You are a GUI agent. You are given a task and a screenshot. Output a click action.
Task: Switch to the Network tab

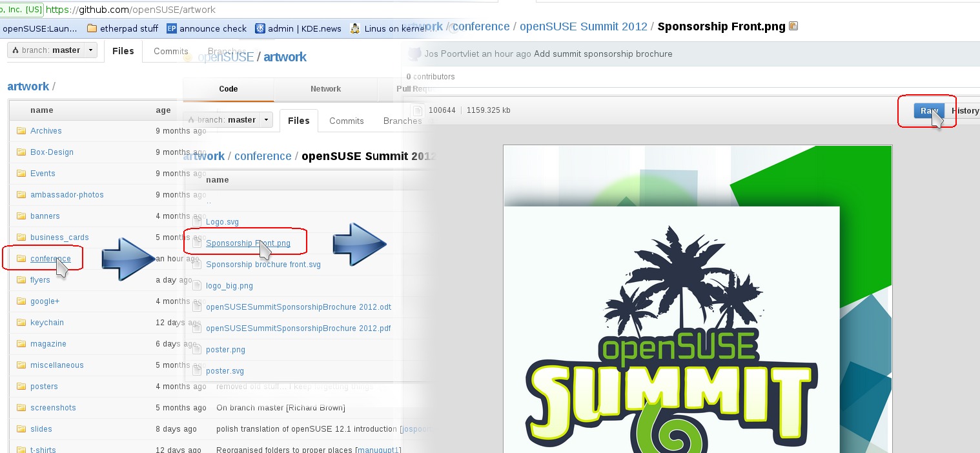pyautogui.click(x=325, y=89)
